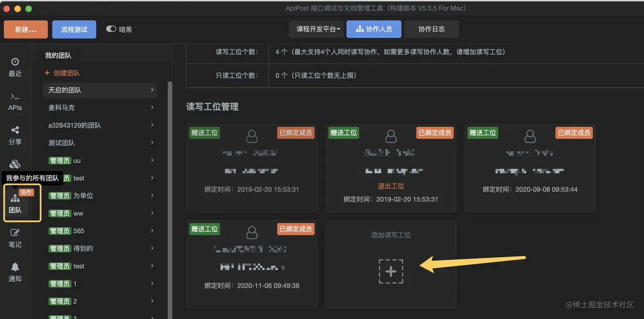Click avatar icon on 2020-11-06 card
The height and width of the screenshot is (319, 644).
(x=252, y=233)
